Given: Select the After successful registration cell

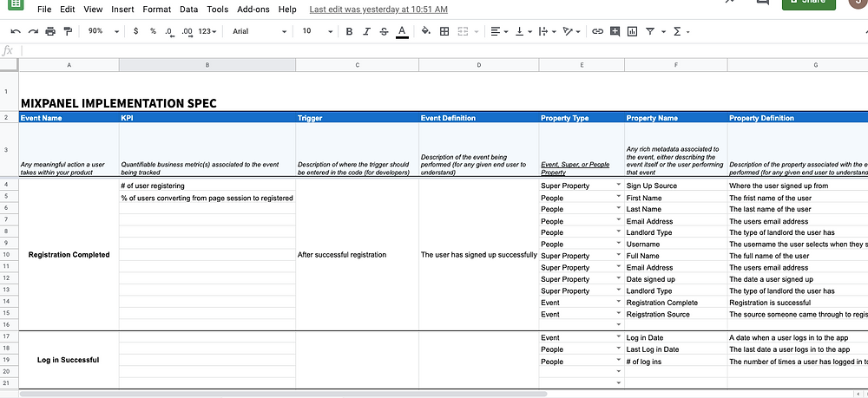Looking at the screenshot, I should [x=357, y=255].
